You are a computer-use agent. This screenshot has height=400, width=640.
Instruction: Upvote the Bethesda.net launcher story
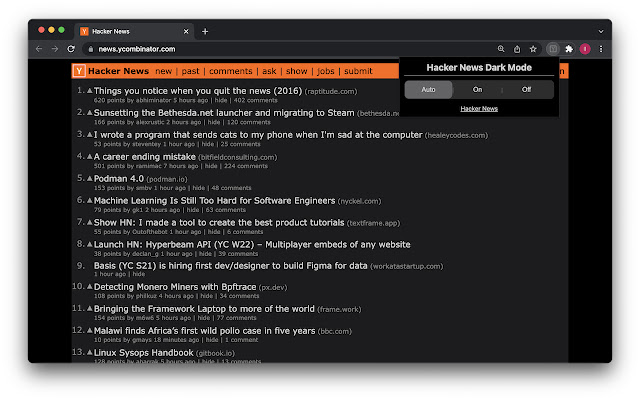(x=89, y=113)
